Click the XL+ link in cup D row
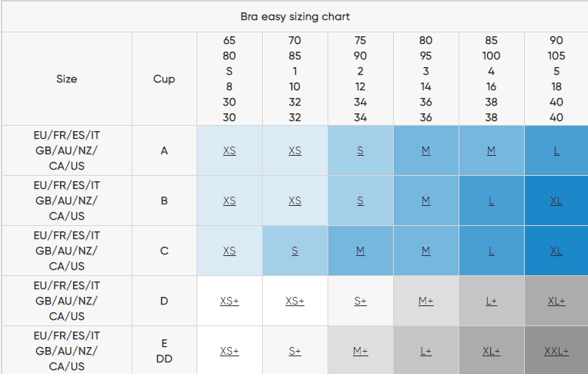The height and width of the screenshot is (374, 588). tap(556, 301)
